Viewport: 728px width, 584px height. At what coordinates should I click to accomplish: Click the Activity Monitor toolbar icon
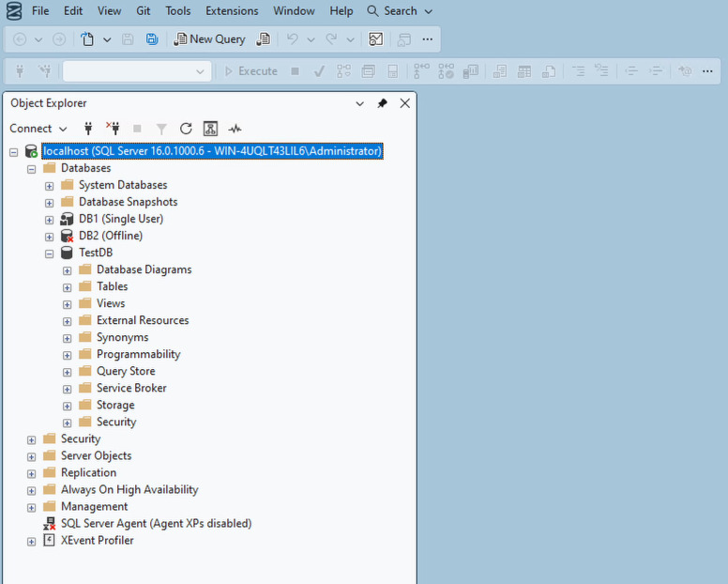[x=375, y=39]
